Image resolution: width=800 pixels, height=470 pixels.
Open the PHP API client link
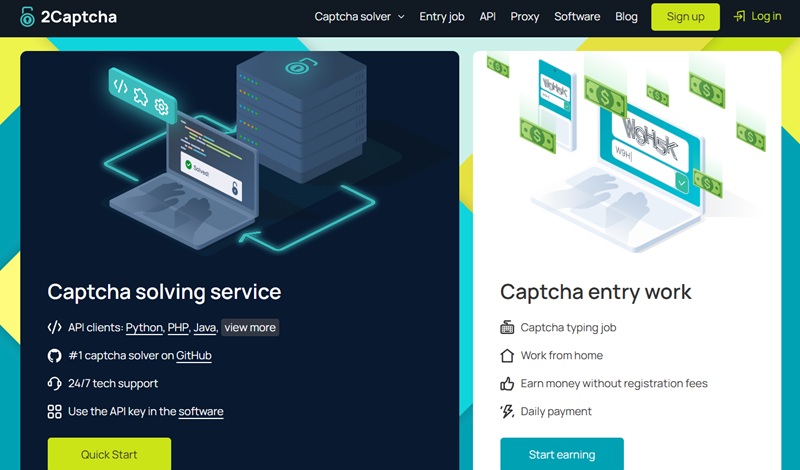(178, 328)
